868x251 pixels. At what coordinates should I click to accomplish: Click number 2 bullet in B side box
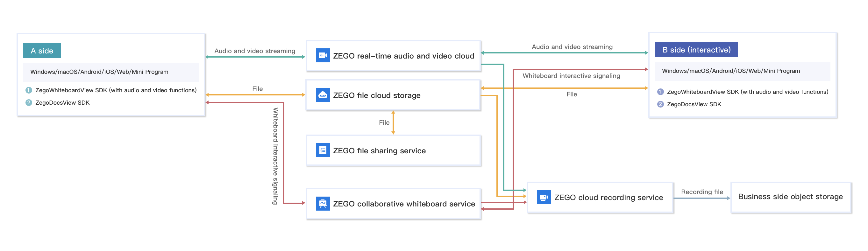(x=660, y=104)
